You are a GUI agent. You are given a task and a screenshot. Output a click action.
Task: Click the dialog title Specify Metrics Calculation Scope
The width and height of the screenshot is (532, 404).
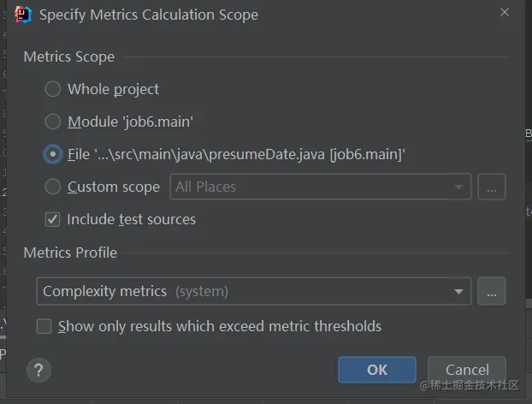(148, 15)
